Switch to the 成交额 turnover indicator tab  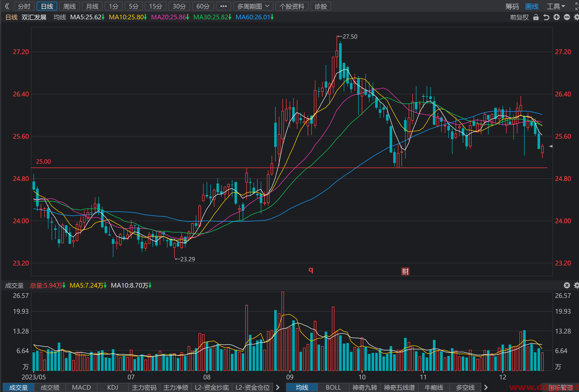coord(50,387)
